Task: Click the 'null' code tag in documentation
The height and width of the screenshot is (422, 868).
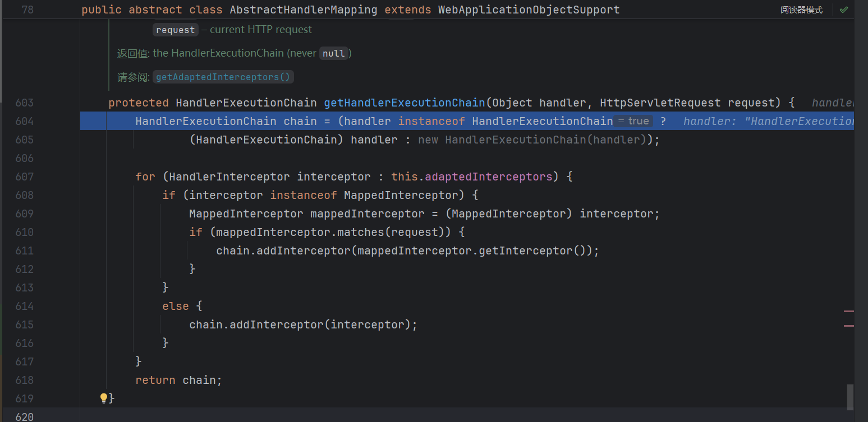Action: click(334, 53)
